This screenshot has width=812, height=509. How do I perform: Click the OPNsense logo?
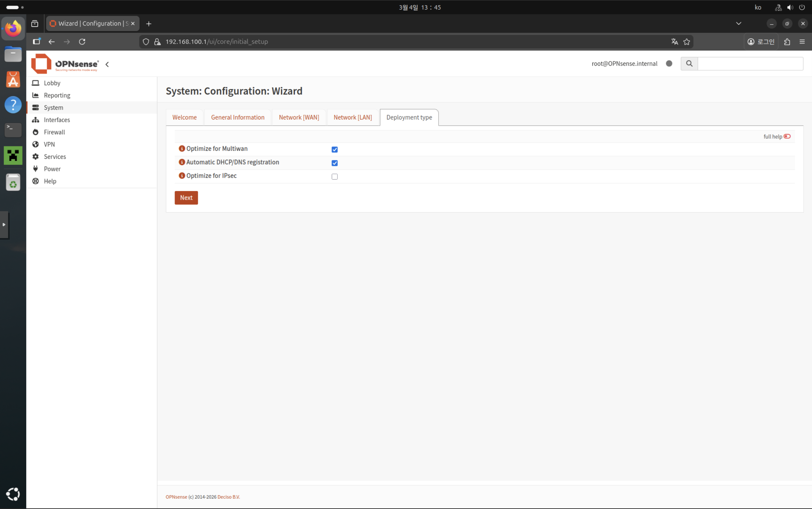[65, 64]
